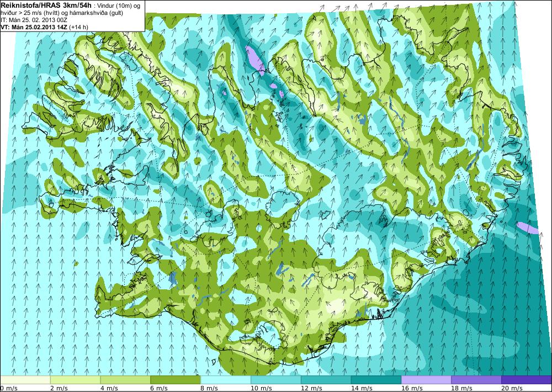The image size is (552, 392).
Task: Click the "0 m/s" legend label
Action: click(9, 388)
